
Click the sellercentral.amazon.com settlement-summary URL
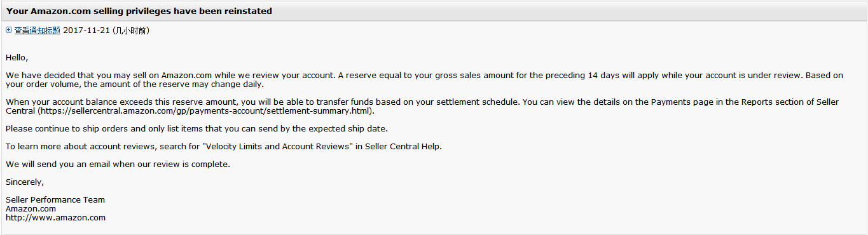click(x=205, y=111)
